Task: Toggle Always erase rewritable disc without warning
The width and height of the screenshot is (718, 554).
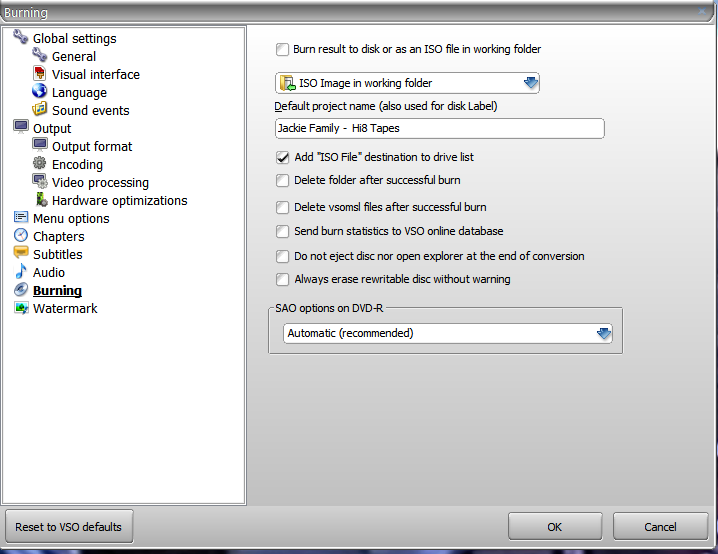Action: [x=283, y=279]
